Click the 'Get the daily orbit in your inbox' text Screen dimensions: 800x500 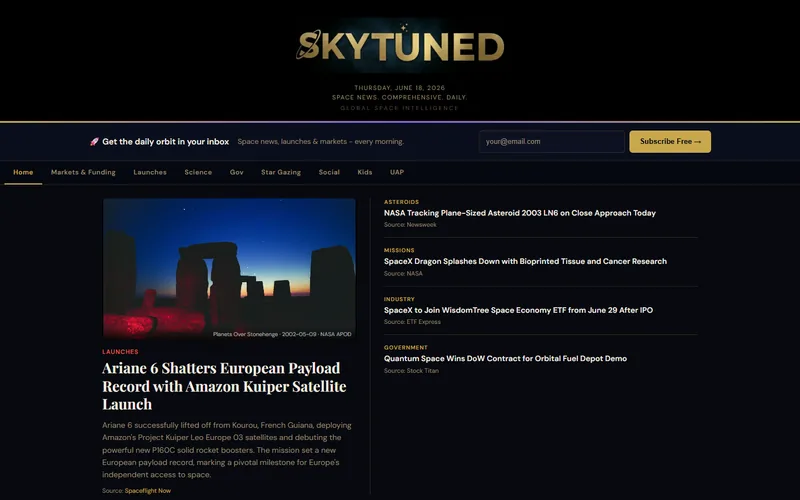(x=165, y=142)
